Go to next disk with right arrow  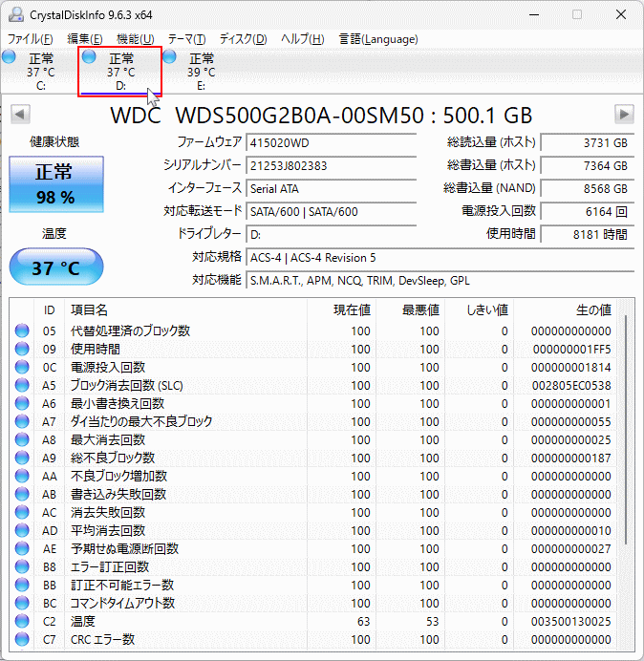624,115
